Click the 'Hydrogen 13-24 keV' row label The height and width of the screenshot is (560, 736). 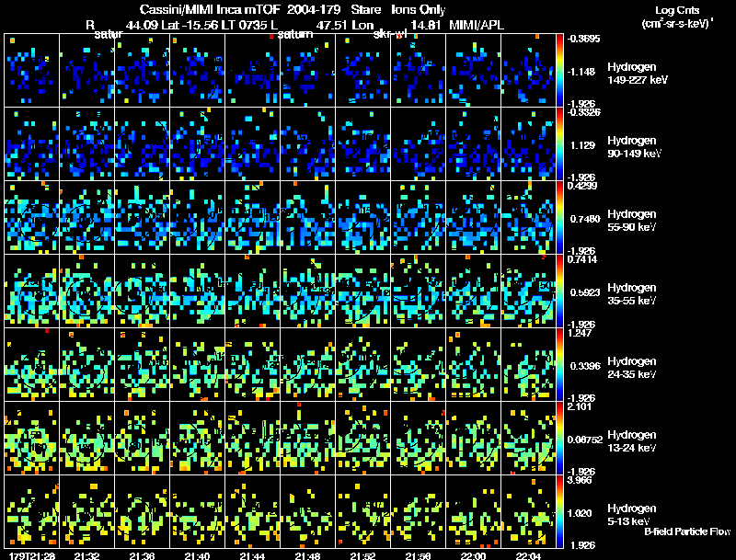click(x=632, y=441)
